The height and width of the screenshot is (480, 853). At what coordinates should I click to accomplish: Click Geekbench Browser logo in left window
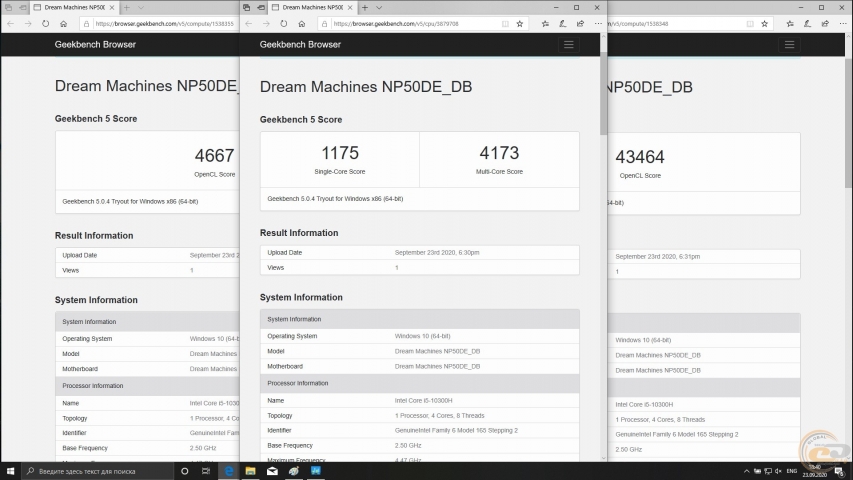(95, 45)
